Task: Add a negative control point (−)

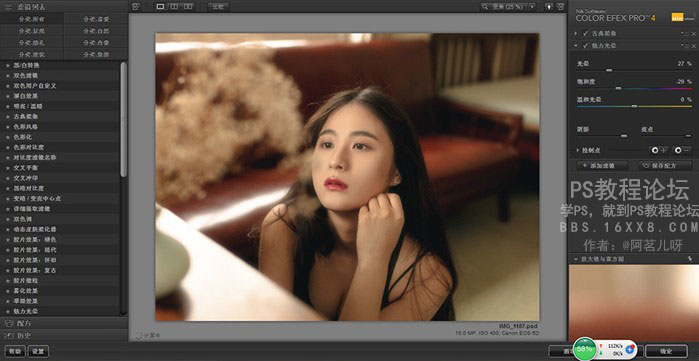Action: coord(682,151)
